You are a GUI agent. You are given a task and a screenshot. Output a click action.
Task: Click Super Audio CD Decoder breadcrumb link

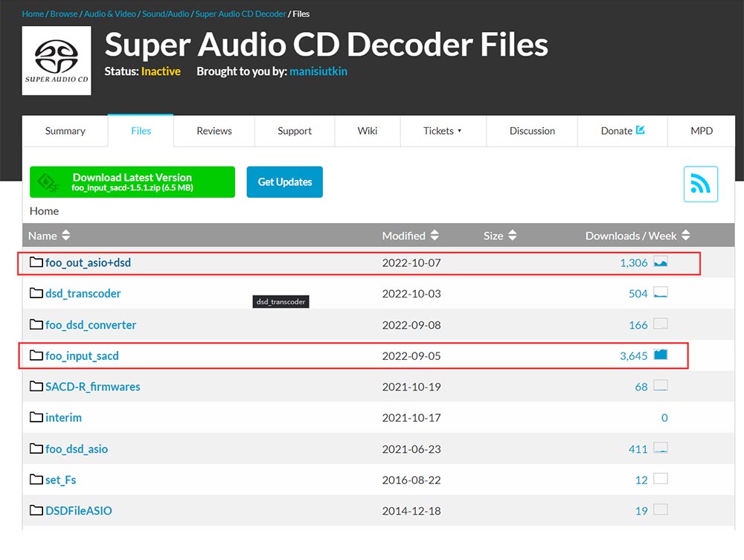pos(240,13)
